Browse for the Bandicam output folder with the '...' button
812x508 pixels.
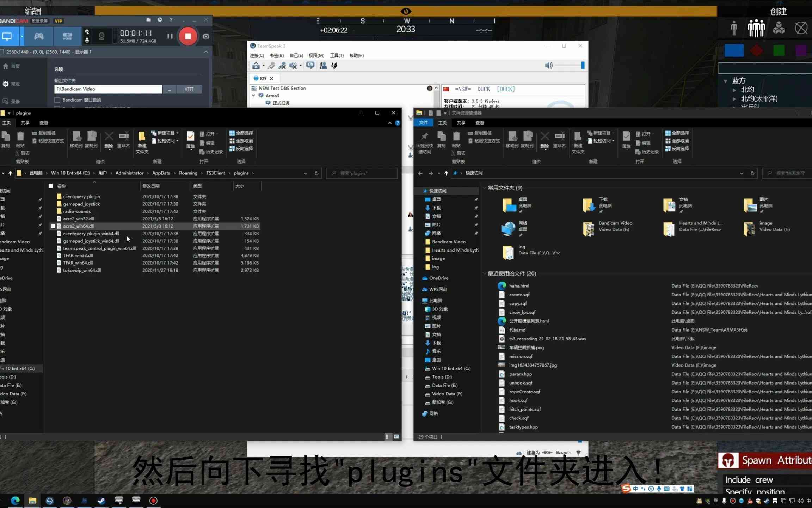coord(170,89)
